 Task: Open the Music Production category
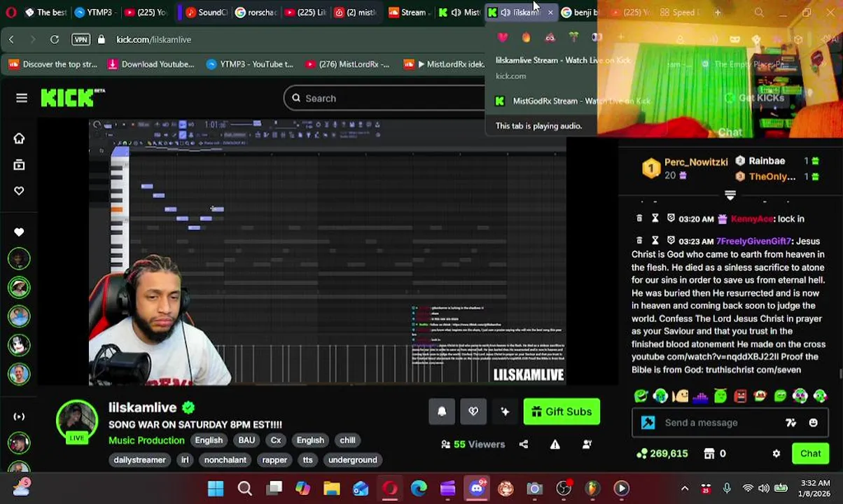146,440
